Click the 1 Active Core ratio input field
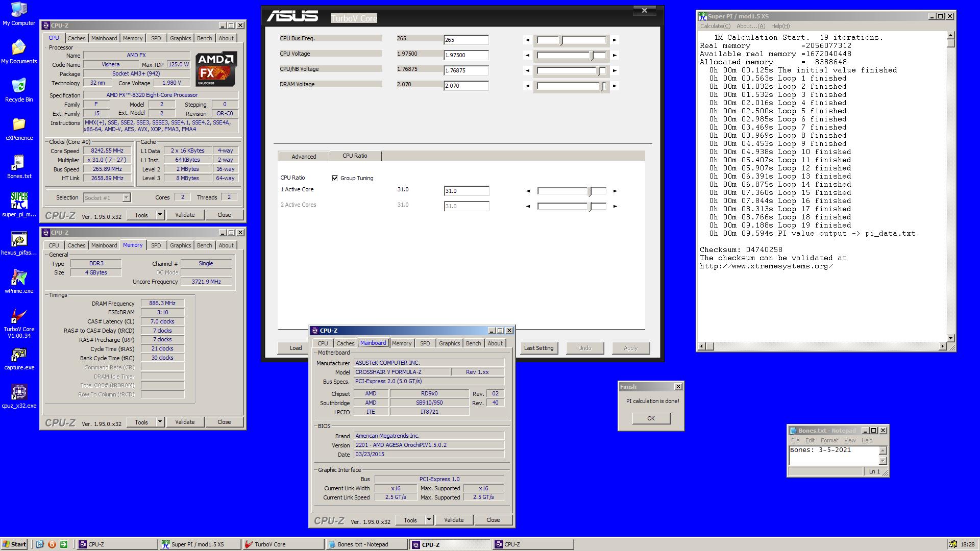Image resolution: width=980 pixels, height=551 pixels. (x=467, y=191)
